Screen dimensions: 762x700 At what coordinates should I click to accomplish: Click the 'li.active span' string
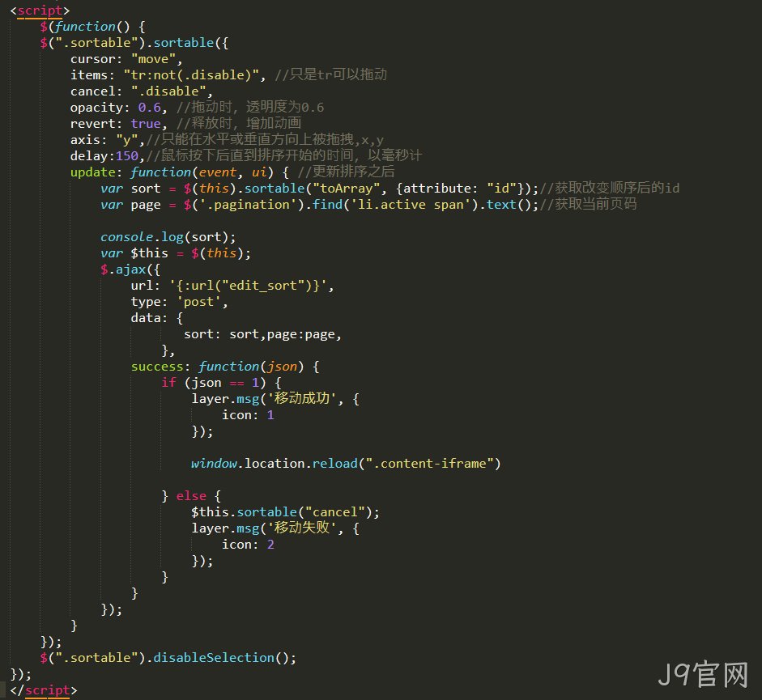click(411, 205)
